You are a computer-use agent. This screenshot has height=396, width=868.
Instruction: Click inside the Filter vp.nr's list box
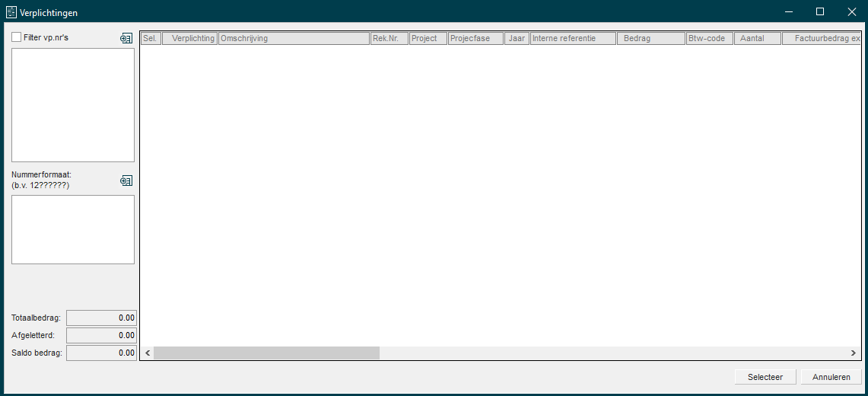[73, 105]
